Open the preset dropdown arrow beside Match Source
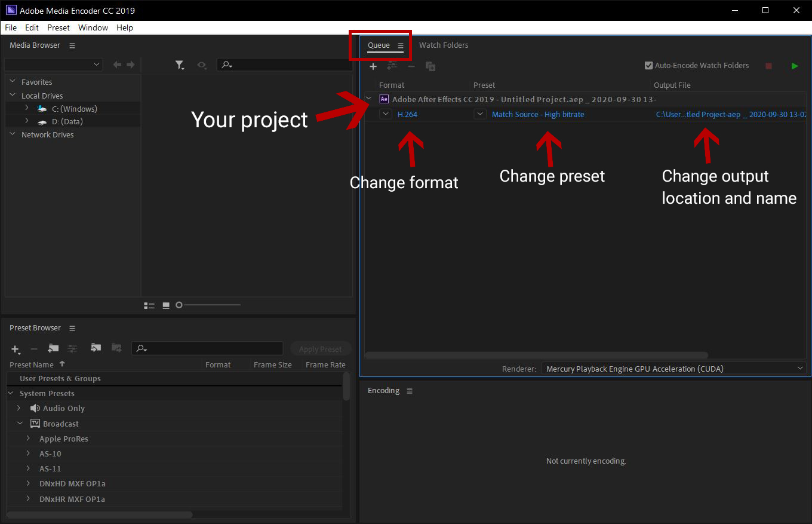This screenshot has height=524, width=812. pos(480,114)
